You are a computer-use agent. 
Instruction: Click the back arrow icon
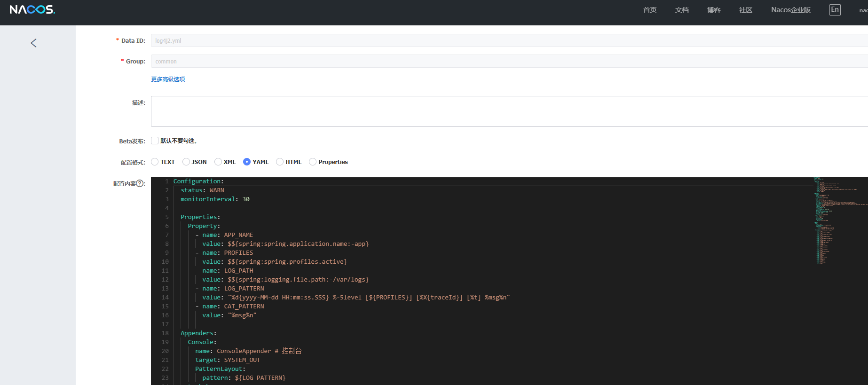tap(33, 43)
